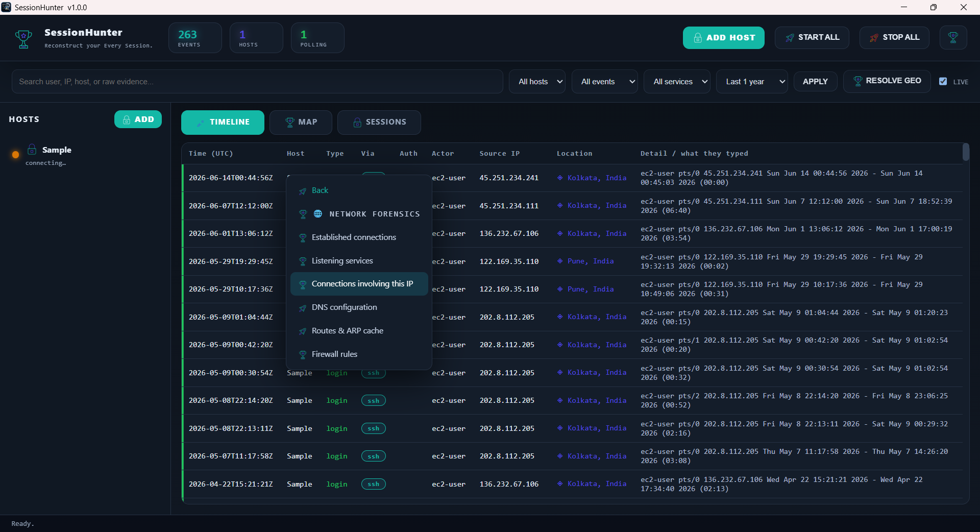Choose Firewall rules menu entry
Screen dimensions: 980x532
359,354
